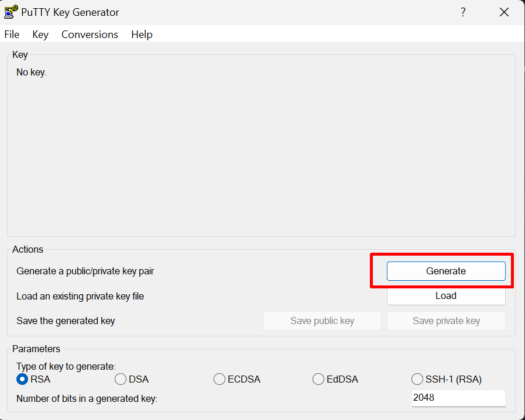
Task: Click the PuTTY Key Generator title bar icon
Action: point(11,12)
